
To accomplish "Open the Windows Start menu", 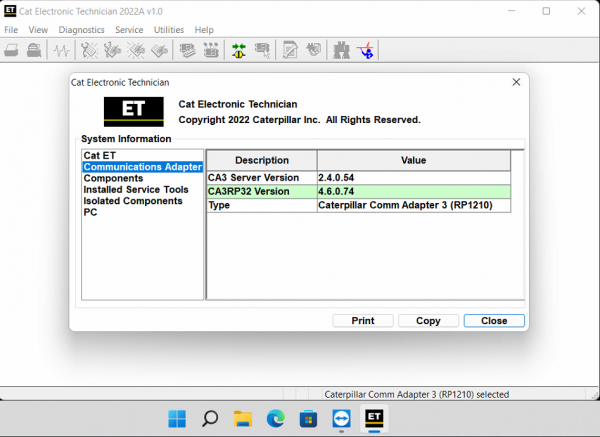I will click(177, 419).
